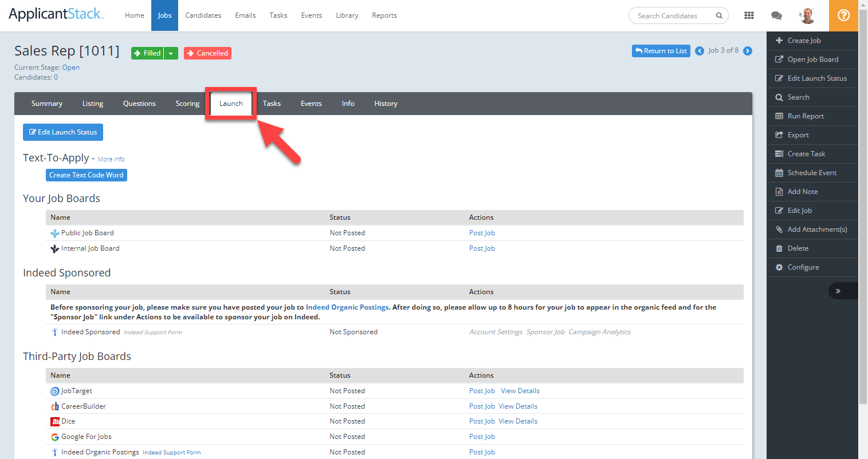Click Post Job for Internal Job Board
The height and width of the screenshot is (459, 868).
click(x=482, y=248)
